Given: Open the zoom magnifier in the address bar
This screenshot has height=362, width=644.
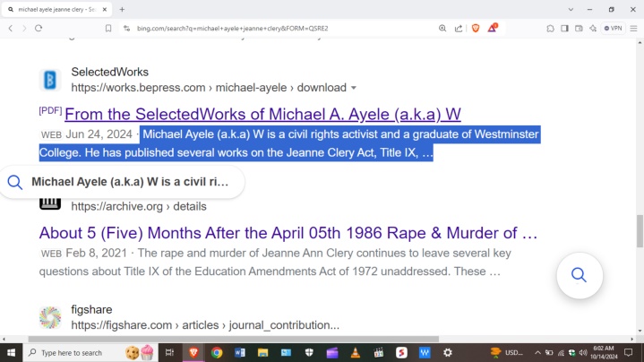Looking at the screenshot, I should click(x=442, y=29).
